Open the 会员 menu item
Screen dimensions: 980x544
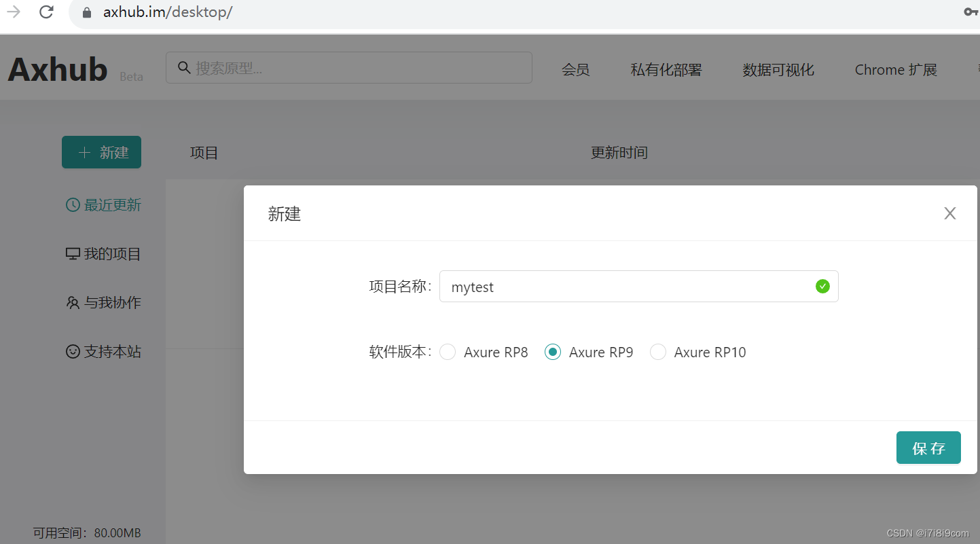[x=576, y=70]
